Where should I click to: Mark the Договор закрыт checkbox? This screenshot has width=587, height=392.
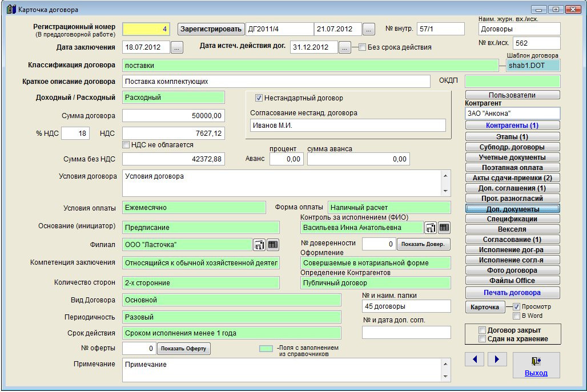(483, 330)
